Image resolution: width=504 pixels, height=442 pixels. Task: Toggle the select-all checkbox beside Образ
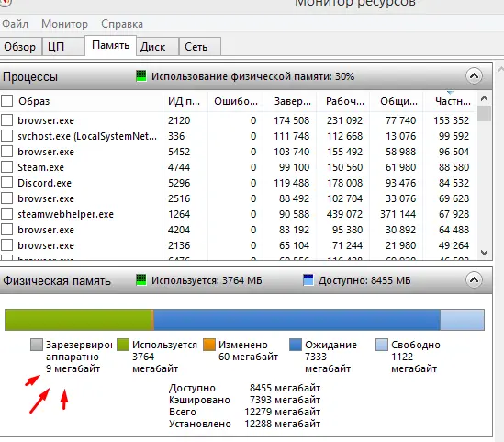[6, 101]
